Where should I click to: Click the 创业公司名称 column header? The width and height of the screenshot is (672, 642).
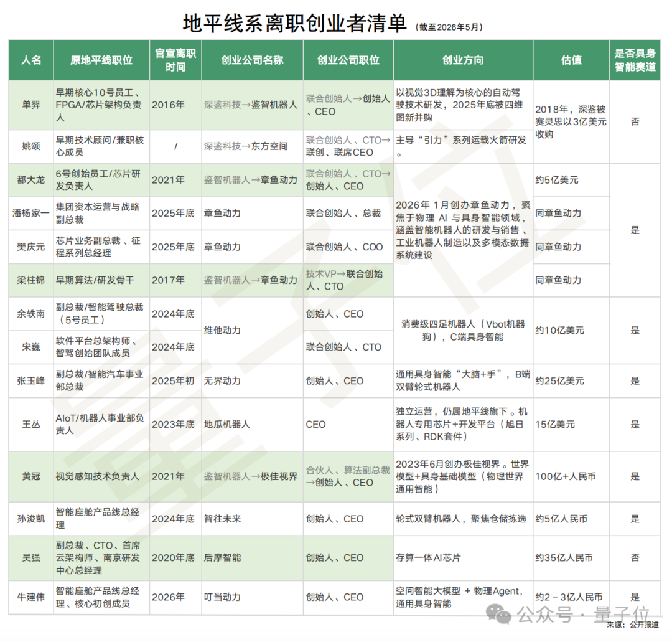252,60
